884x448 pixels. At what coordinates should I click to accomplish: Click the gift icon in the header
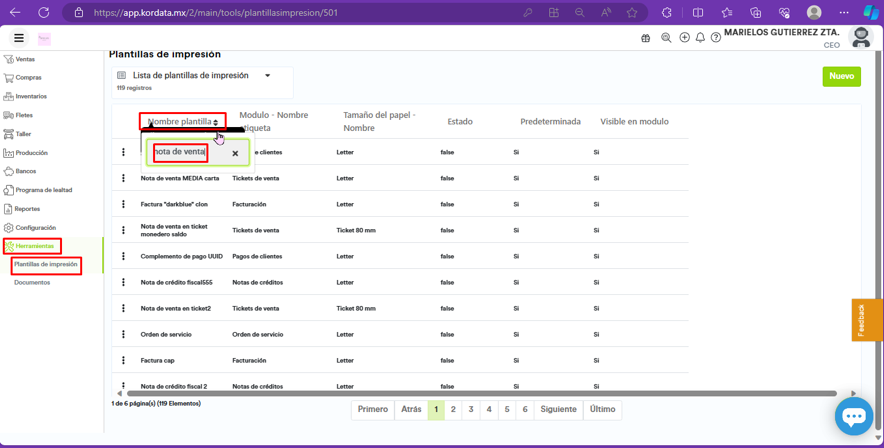[x=645, y=38]
